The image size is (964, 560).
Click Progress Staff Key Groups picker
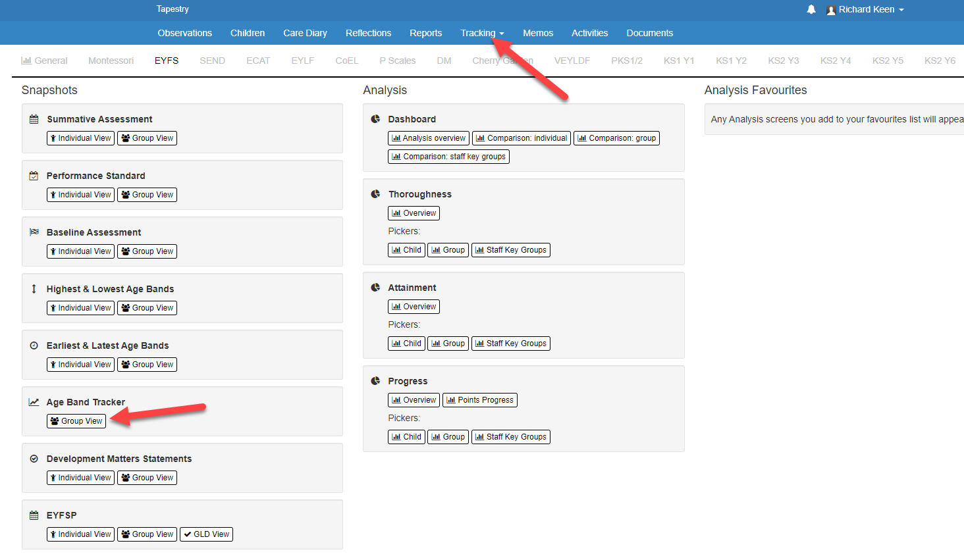pyautogui.click(x=511, y=437)
